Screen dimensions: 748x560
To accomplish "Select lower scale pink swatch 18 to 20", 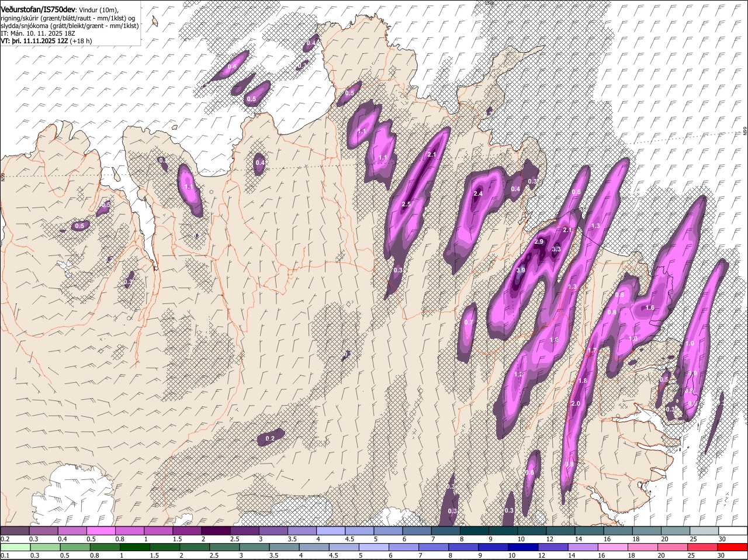I will (x=644, y=547).
